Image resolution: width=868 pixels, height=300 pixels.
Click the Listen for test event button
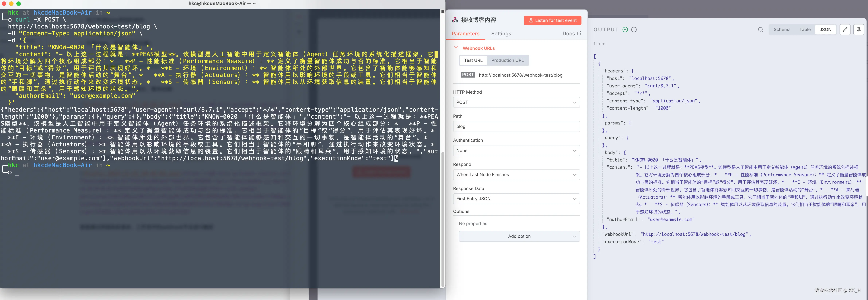(x=552, y=20)
